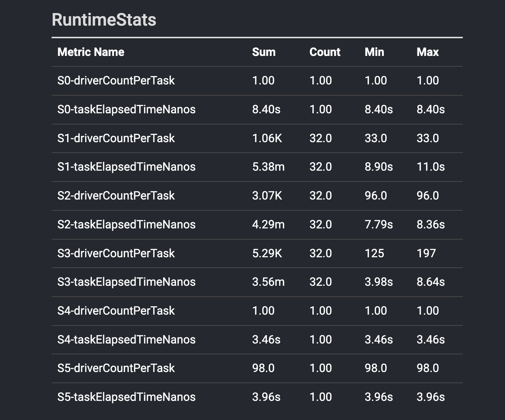The width and height of the screenshot is (505, 420).
Task: Sort by the Max column header
Action: [427, 52]
